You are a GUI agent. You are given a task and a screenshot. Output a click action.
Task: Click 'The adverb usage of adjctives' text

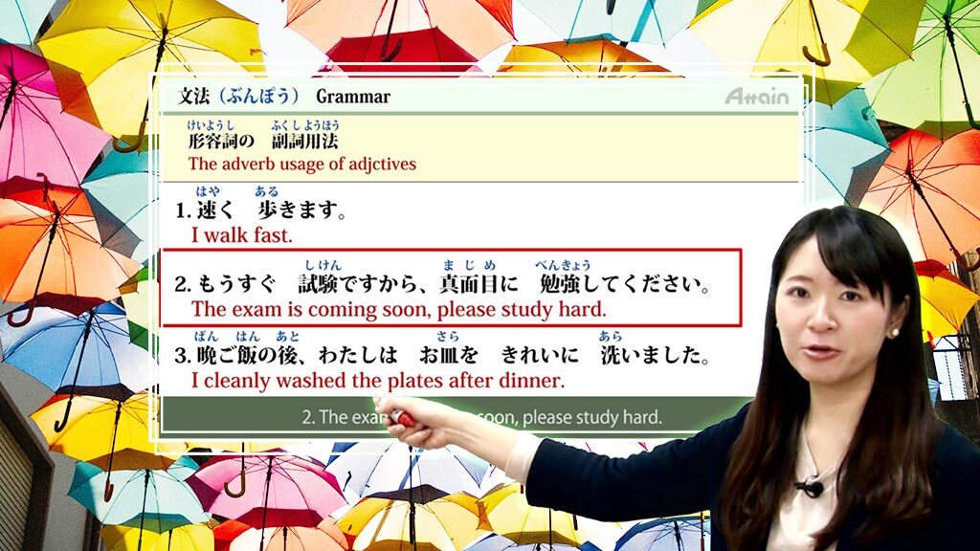tap(301, 165)
